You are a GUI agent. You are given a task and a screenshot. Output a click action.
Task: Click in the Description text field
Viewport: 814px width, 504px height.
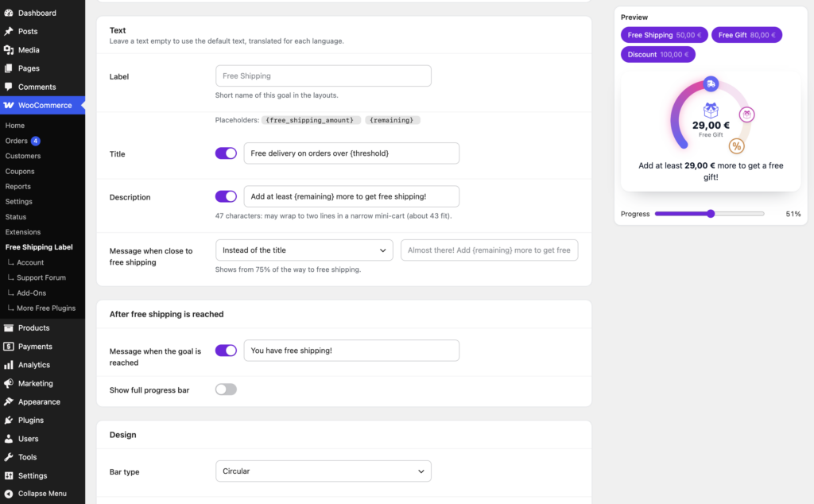click(351, 196)
